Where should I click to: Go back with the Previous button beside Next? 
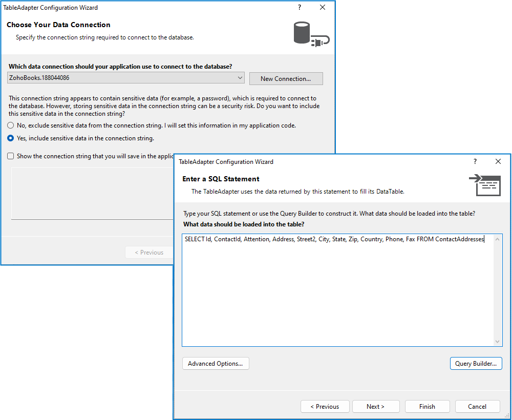coord(325,407)
